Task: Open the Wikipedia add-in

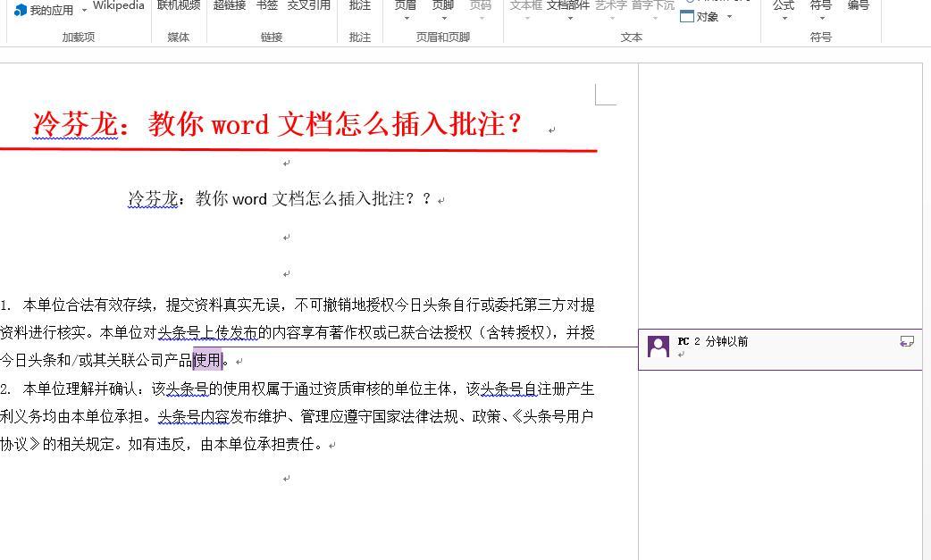Action: pos(118,6)
